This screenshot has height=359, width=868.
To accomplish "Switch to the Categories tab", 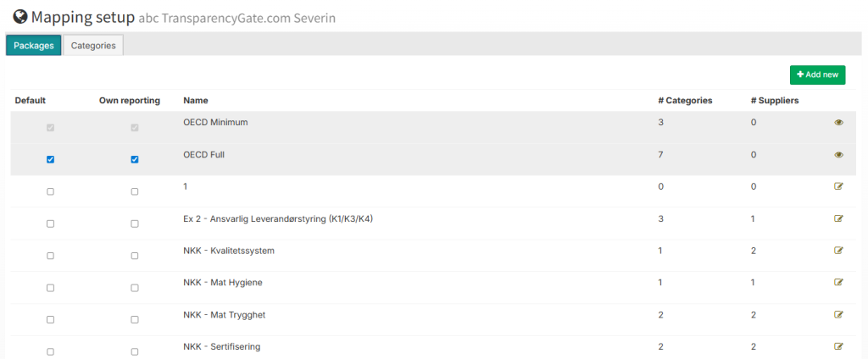I will click(93, 46).
